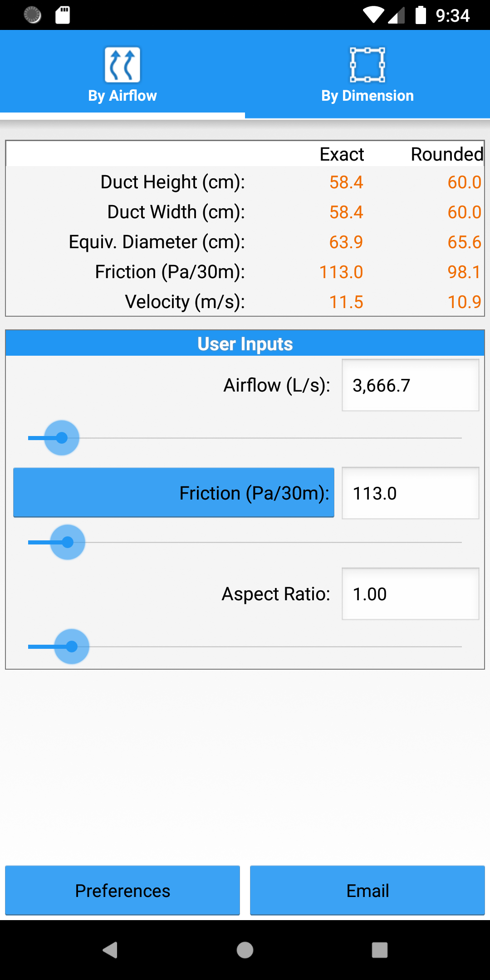The height and width of the screenshot is (980, 490).
Task: Focus the Airflow (L/s) input field
Action: click(x=410, y=385)
